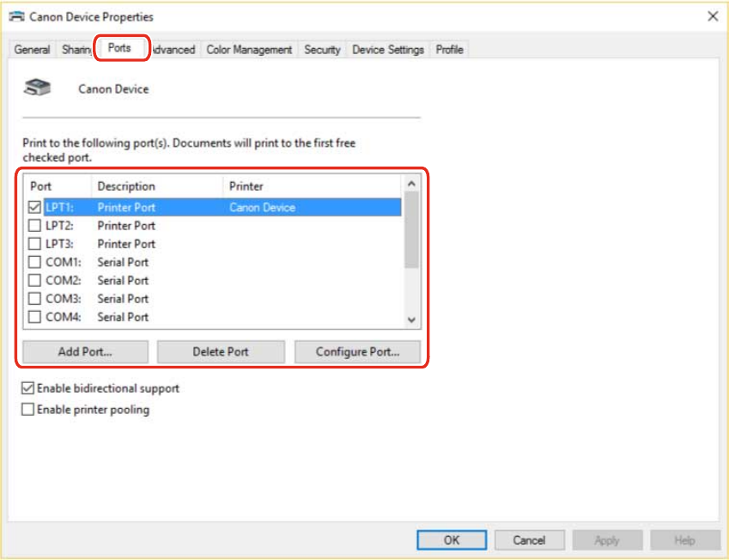Screen dimensions: 729x560
Task: Select COM2: 'Serial Port' description text
Action: pyautogui.click(x=123, y=280)
